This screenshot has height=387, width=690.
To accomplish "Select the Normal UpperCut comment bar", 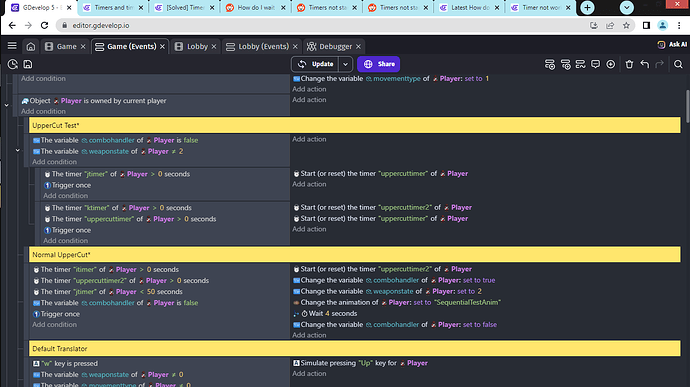I will (x=355, y=255).
